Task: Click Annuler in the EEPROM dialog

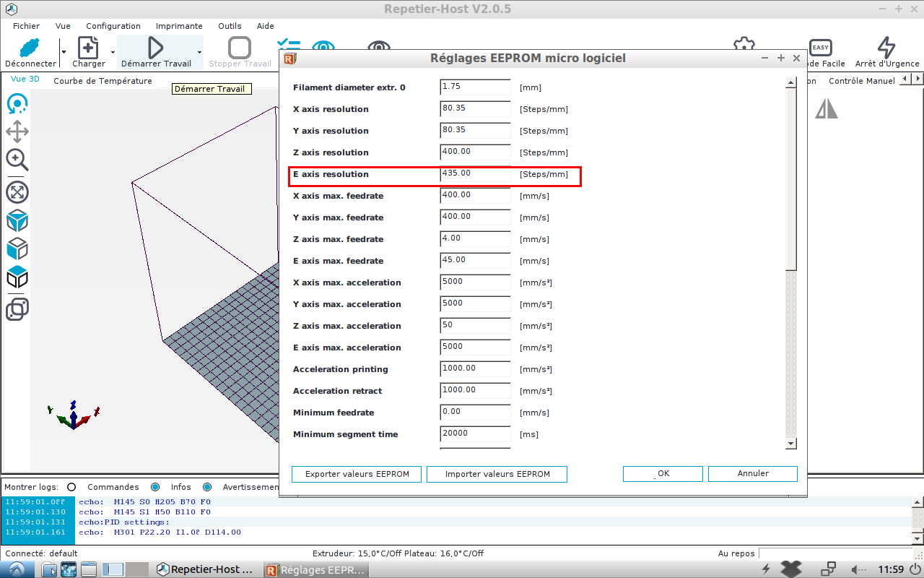Action: pyautogui.click(x=753, y=474)
